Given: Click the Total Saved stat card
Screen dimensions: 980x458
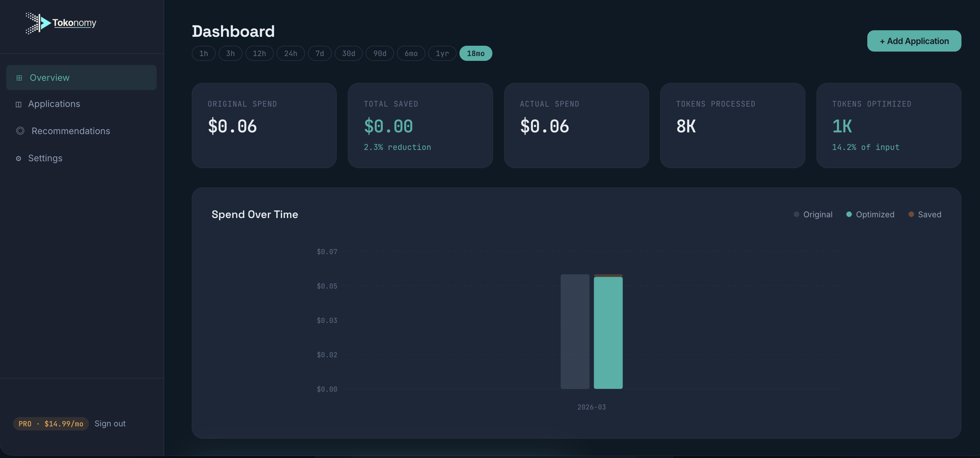Looking at the screenshot, I should (x=420, y=125).
